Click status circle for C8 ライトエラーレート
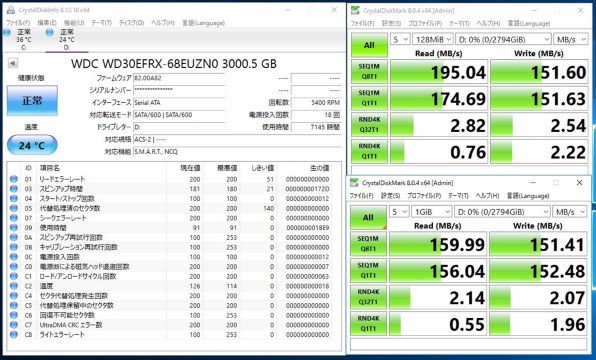 point(14,335)
